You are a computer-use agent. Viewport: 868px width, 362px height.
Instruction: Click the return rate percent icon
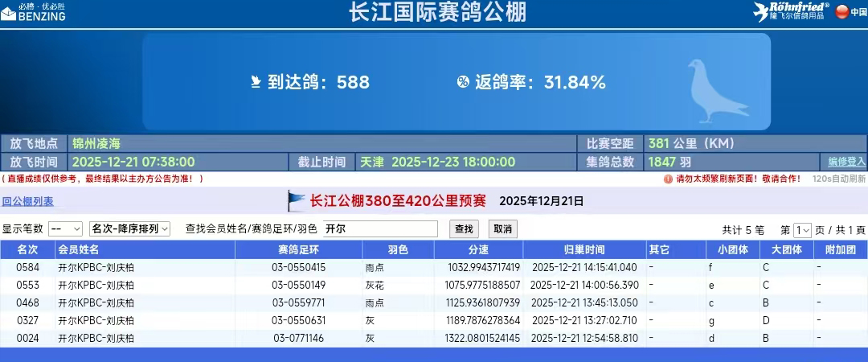tap(463, 81)
